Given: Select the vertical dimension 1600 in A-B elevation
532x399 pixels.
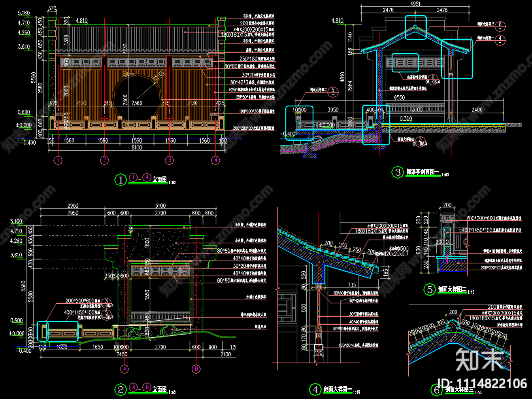Looking at the screenshot, I should click(147, 243).
